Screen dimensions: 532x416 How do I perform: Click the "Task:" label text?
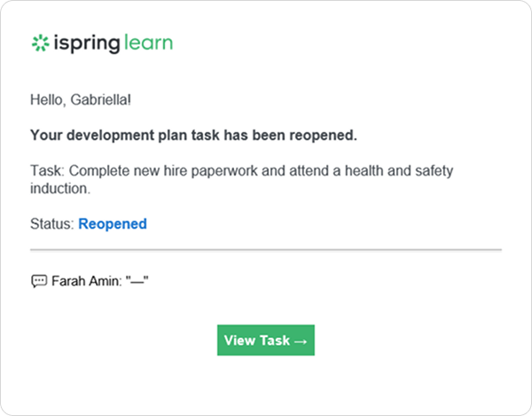tap(45, 169)
